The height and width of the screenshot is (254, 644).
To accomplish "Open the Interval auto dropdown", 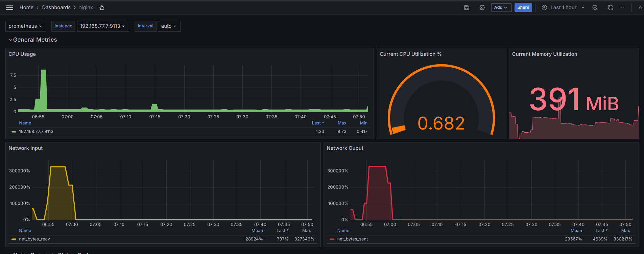I will [x=169, y=26].
